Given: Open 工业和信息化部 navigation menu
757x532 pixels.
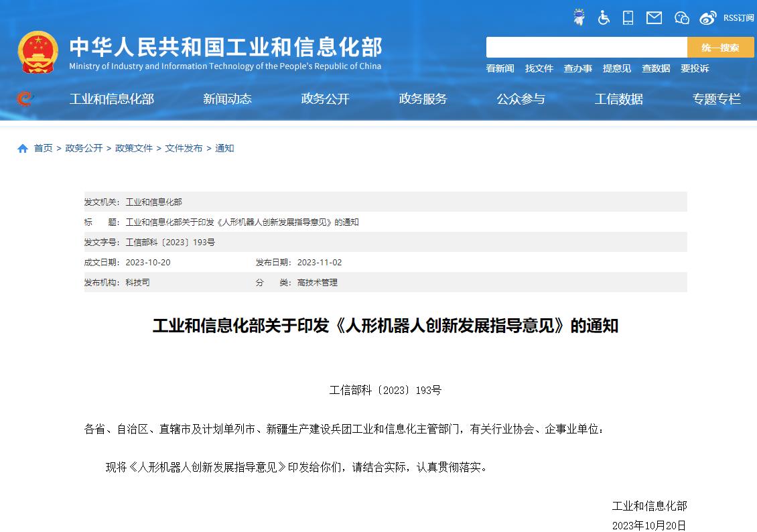Looking at the screenshot, I should tap(111, 99).
